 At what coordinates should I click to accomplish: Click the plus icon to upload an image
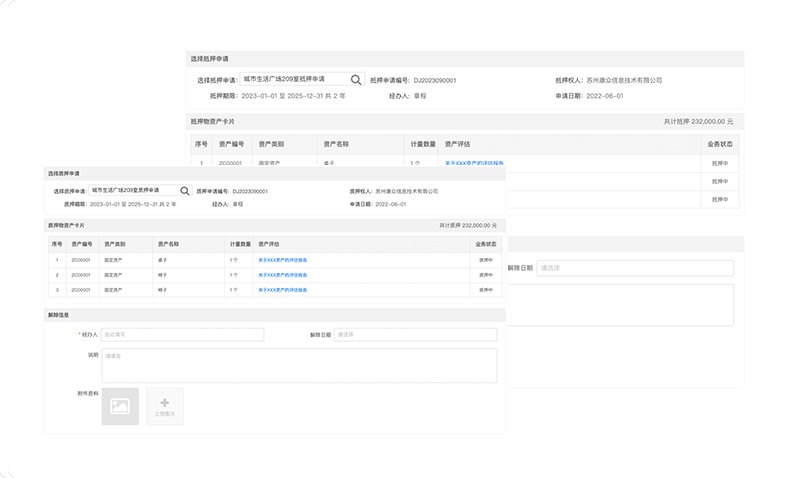[x=164, y=405]
